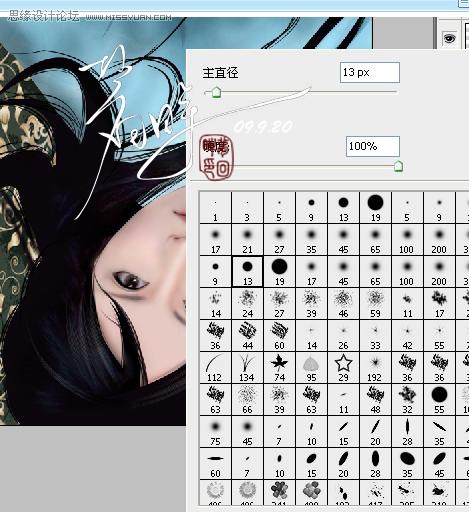
Task: Choose the starburst 55 brush preset
Action: coord(439,336)
